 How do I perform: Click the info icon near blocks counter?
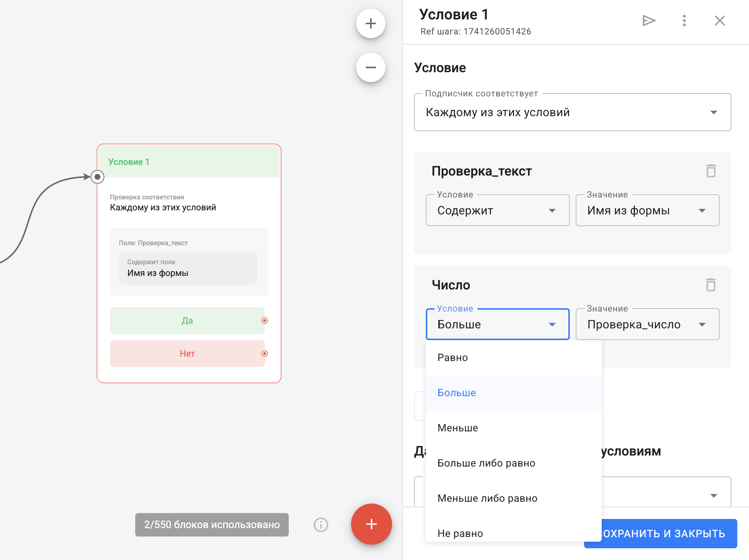click(x=321, y=524)
